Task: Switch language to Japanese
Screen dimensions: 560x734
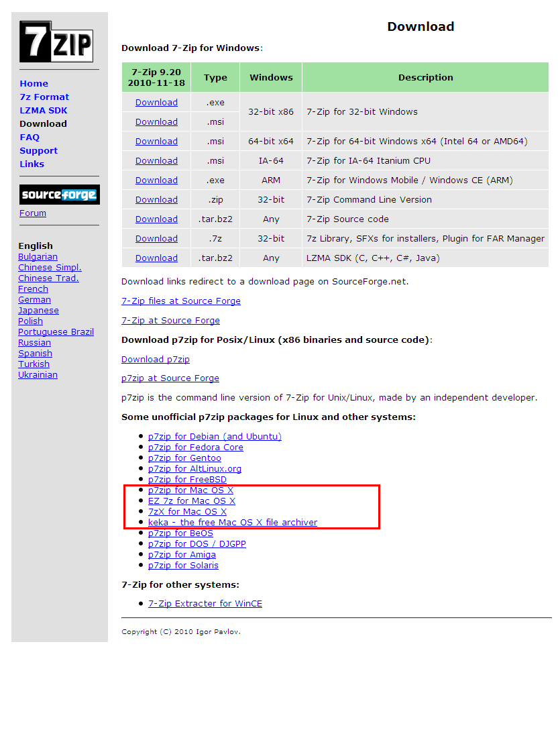Action: 38,311
